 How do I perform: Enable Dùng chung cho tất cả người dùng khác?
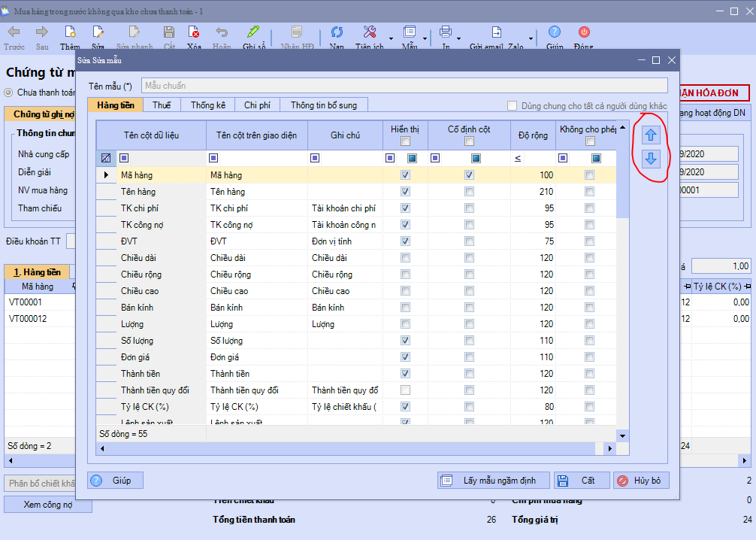[512, 106]
